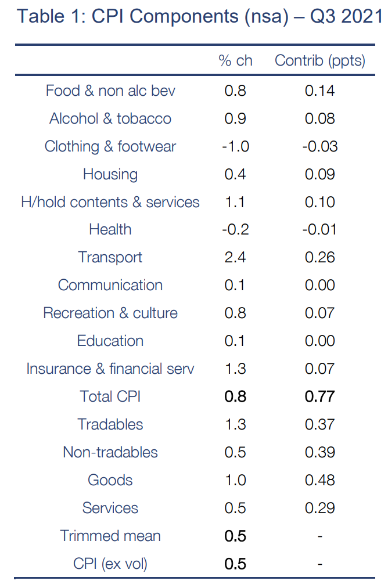Click the "Trimmed mean" row label

(110, 536)
